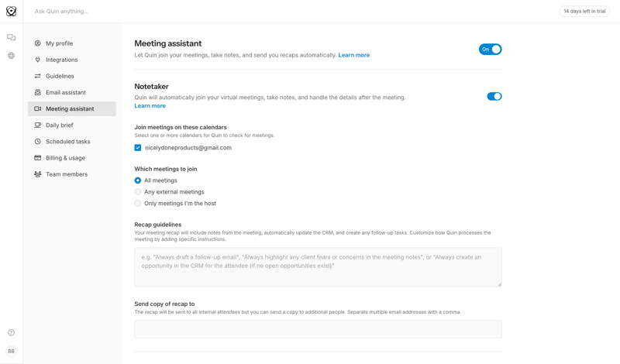Open the chat icon in left rail
The width and height of the screenshot is (620, 364).
point(11,37)
